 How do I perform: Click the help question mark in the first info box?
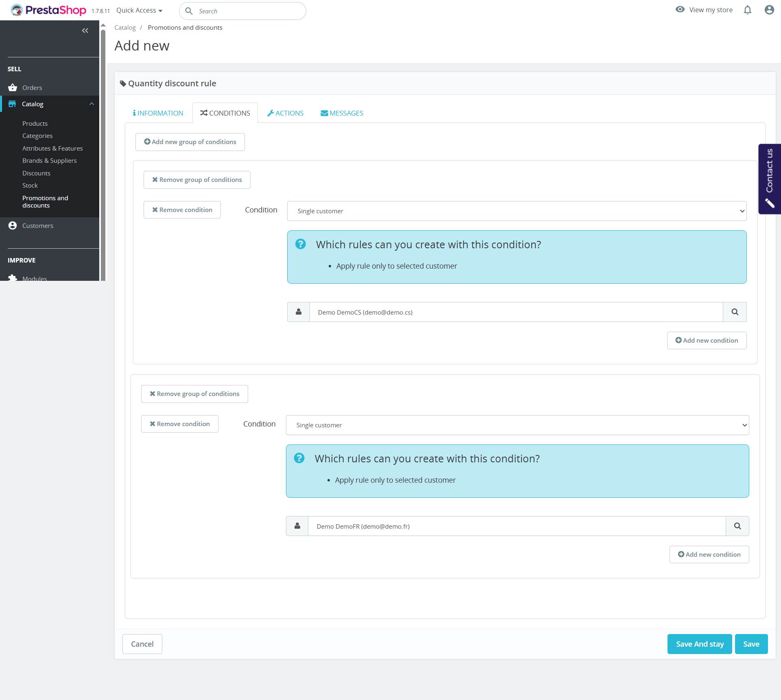click(300, 244)
